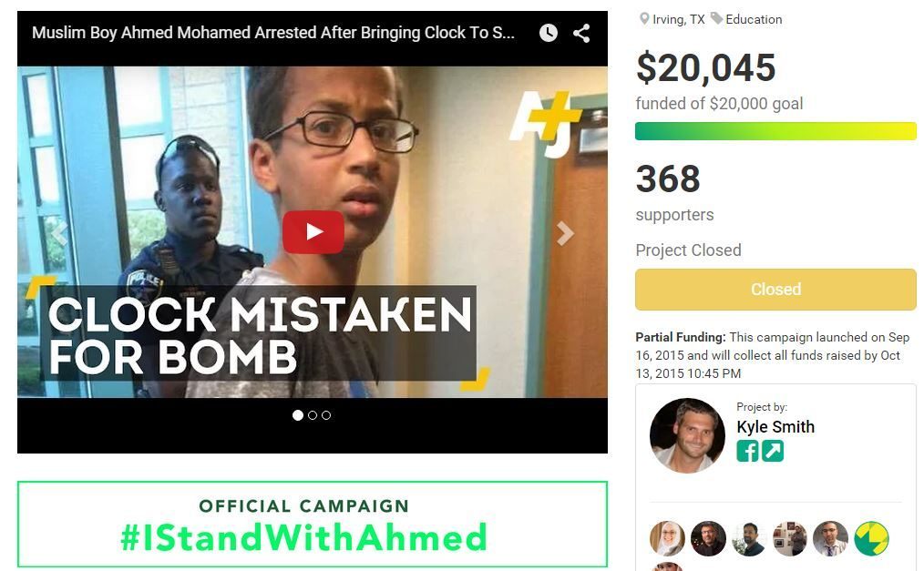The image size is (924, 571).
Task: Go to previous slide with left arrow
Action: click(59, 234)
